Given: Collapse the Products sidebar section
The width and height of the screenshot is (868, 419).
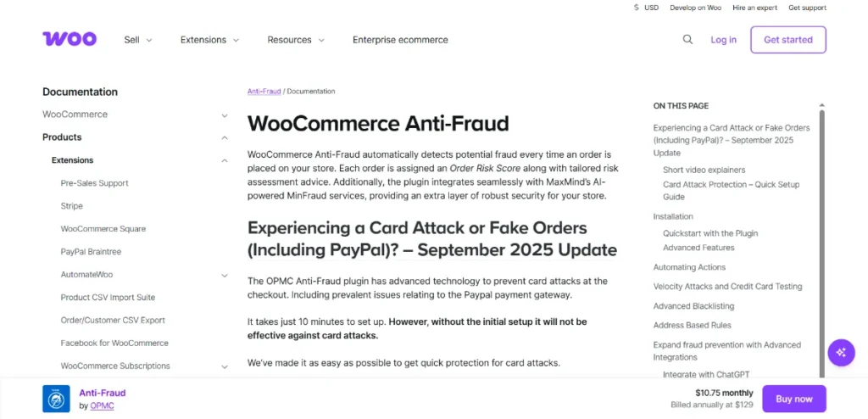Looking at the screenshot, I should point(225,137).
